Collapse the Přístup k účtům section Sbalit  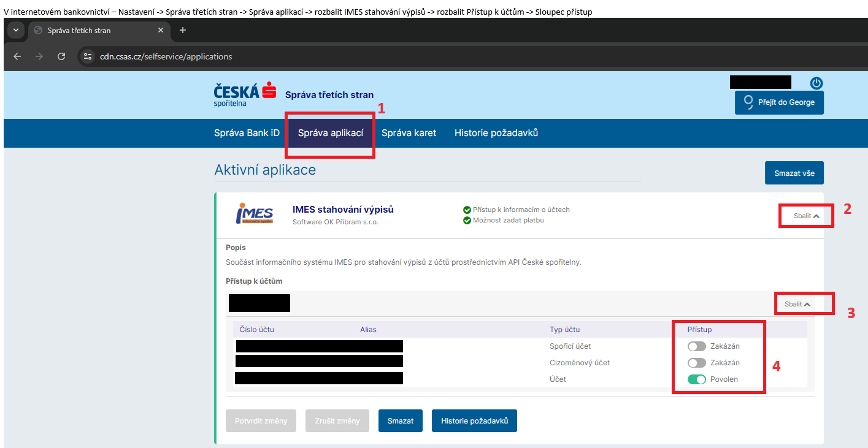[x=797, y=304]
